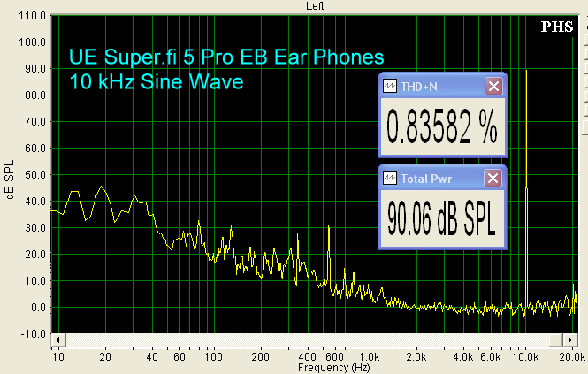Click the 'dB SPL' vertical axis label

[x=10, y=179]
